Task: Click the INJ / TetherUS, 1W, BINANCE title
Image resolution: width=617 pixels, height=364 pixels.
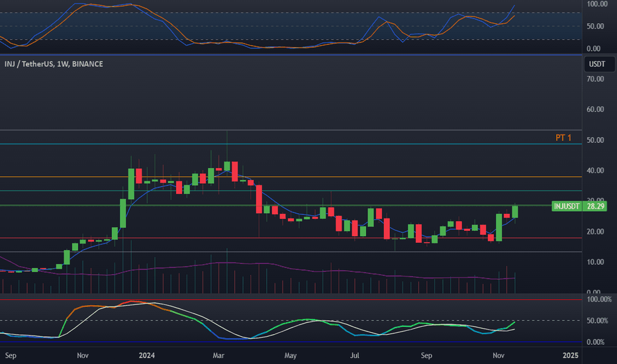Action: click(54, 64)
